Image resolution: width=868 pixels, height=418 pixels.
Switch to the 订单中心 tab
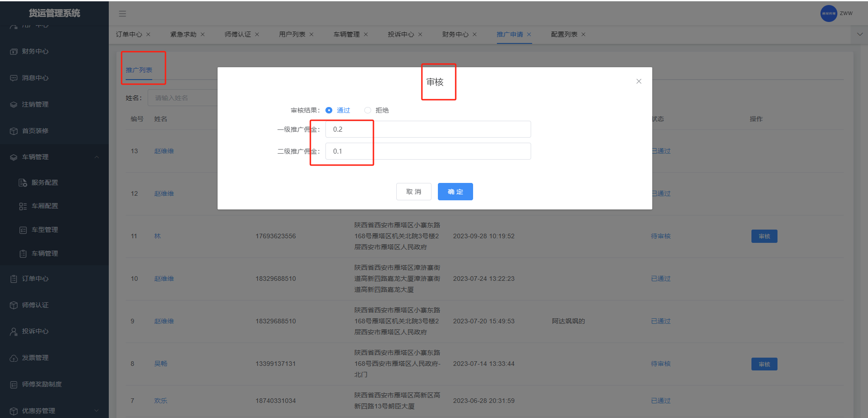[129, 34]
